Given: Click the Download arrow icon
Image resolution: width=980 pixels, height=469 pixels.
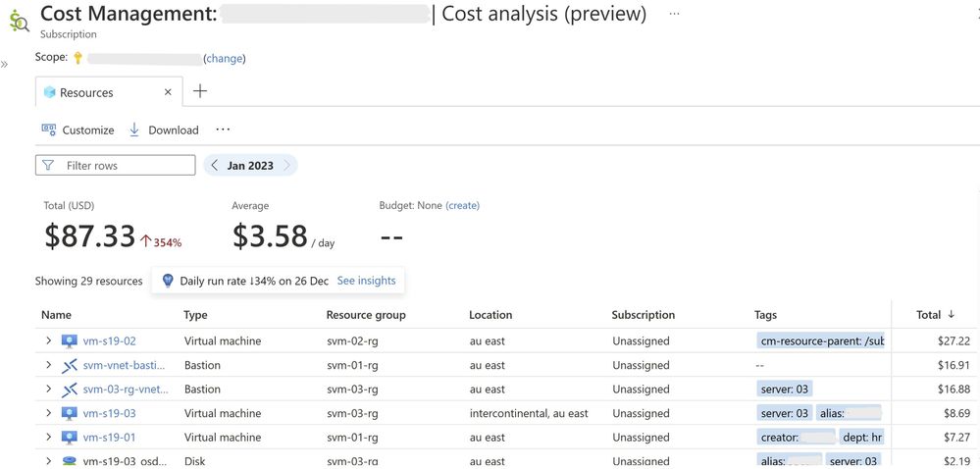Looking at the screenshot, I should click(135, 130).
